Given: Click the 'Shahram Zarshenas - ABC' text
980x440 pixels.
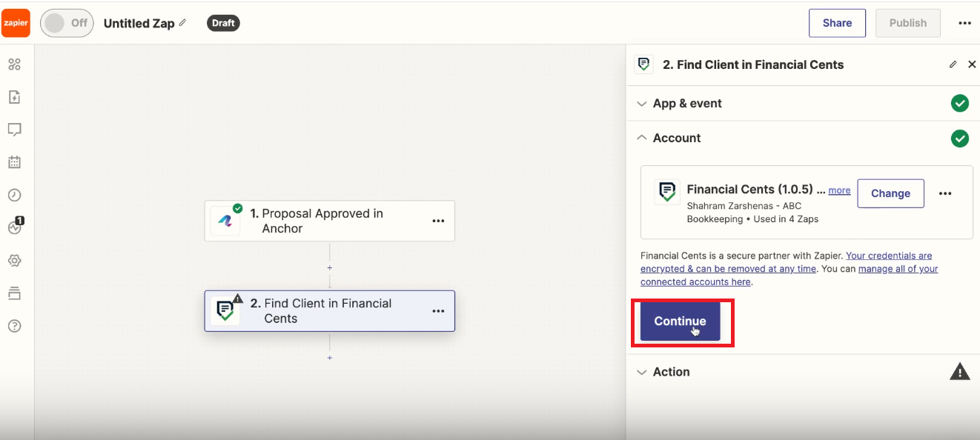Looking at the screenshot, I should (744, 206).
